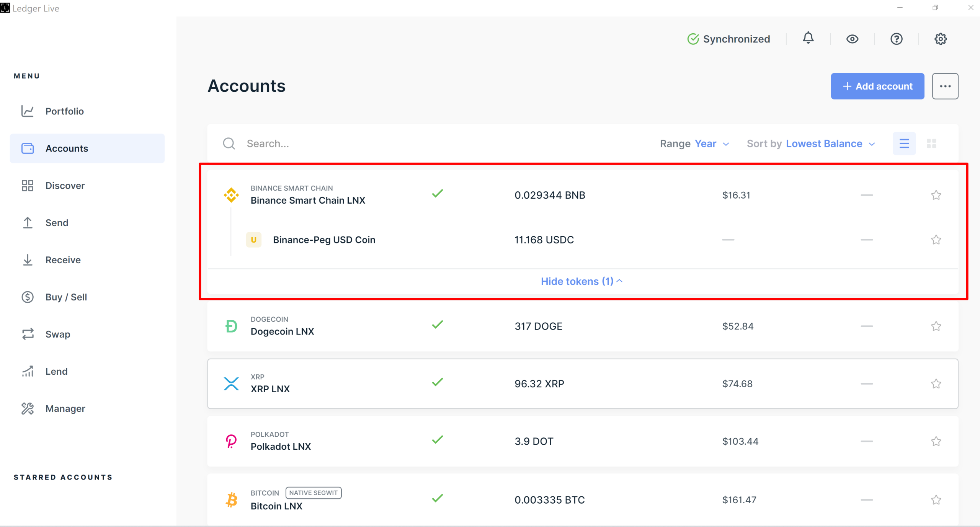Open settings gear icon
Viewport: 980px width, 527px height.
941,39
